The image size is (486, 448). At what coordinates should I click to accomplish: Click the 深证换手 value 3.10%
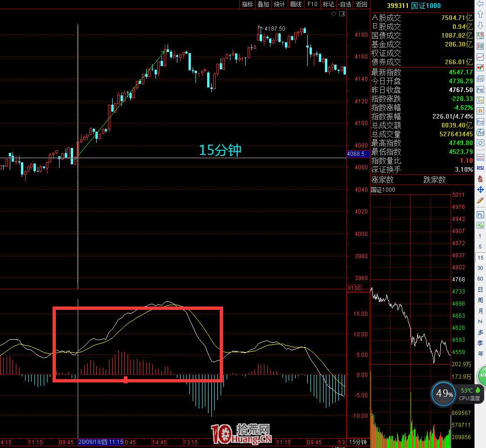coord(464,169)
